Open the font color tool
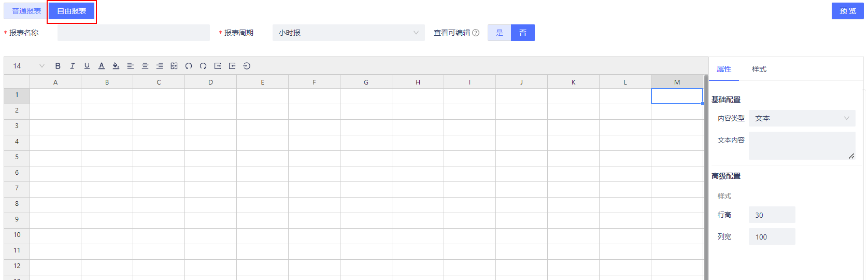This screenshot has height=280, width=868. tap(102, 66)
